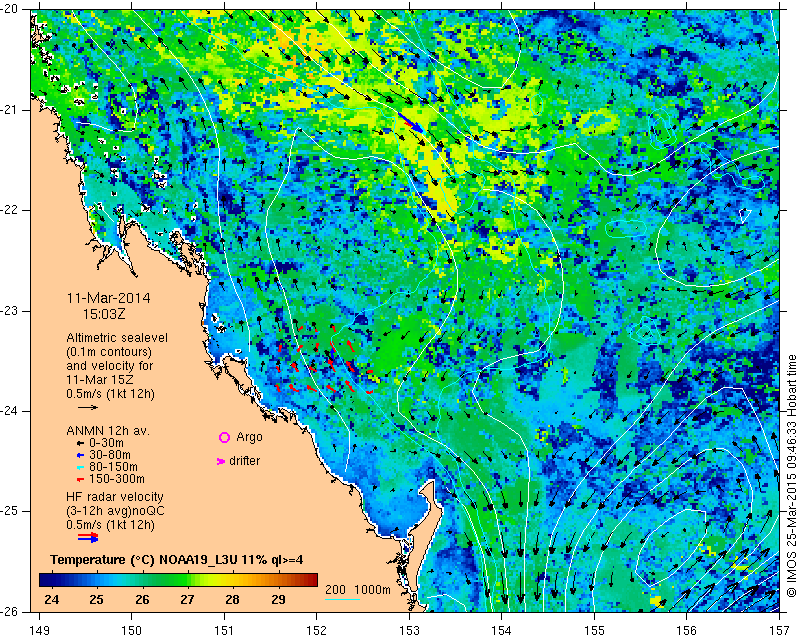Click the date label 11-Mar-2014
The image size is (800, 640).
point(109,298)
